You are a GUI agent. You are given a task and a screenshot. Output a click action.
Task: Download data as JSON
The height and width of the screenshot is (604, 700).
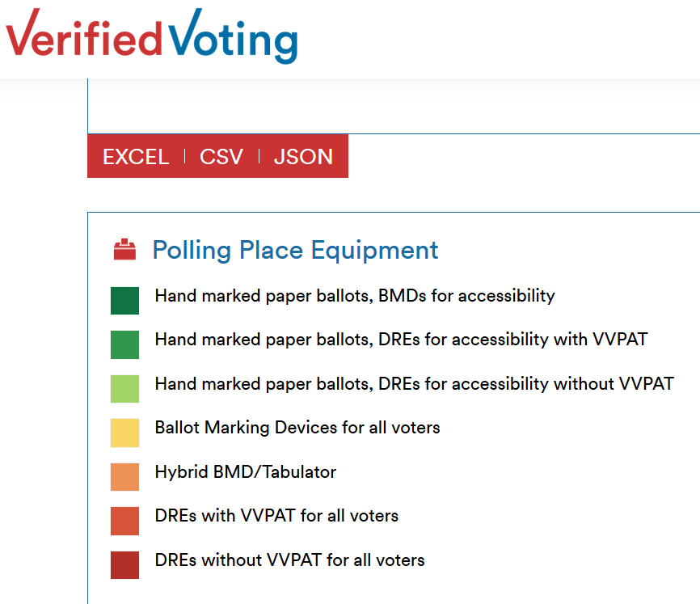point(303,156)
